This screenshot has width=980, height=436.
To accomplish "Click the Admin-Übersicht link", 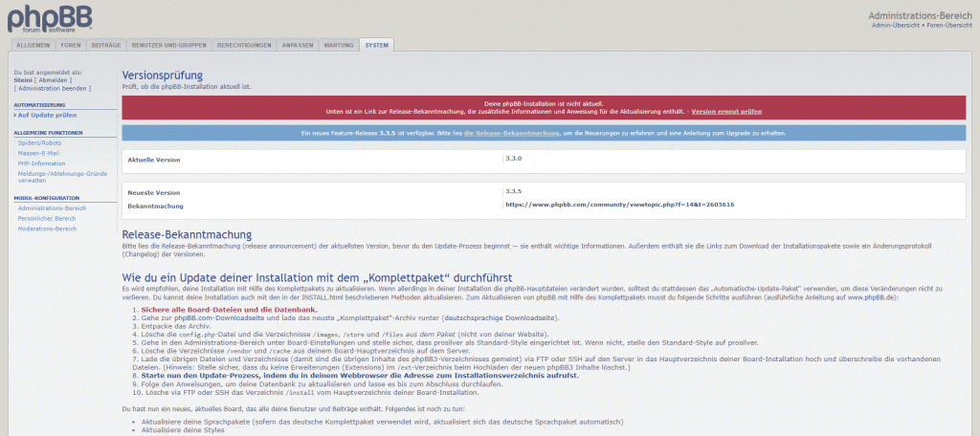I will [x=895, y=25].
